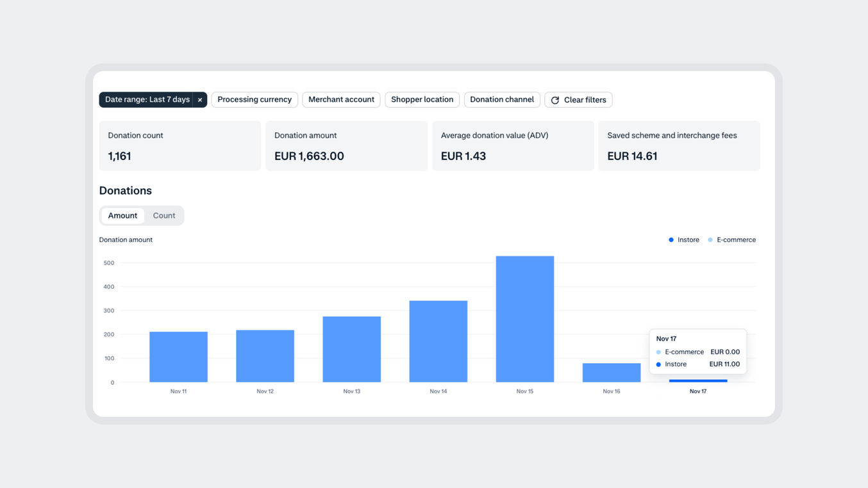Remove the Last 7 days date filter
Image resolution: width=868 pixels, height=488 pixels.
pos(200,99)
